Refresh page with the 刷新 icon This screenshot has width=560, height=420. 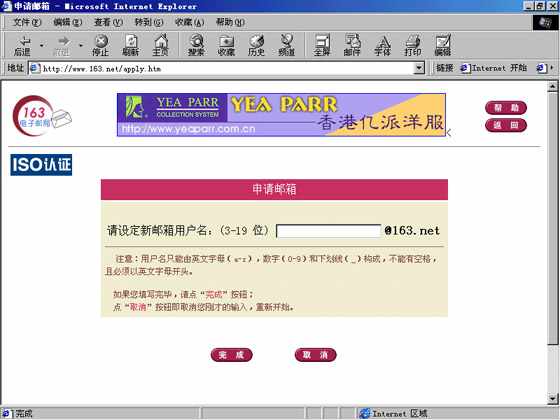coord(131,45)
